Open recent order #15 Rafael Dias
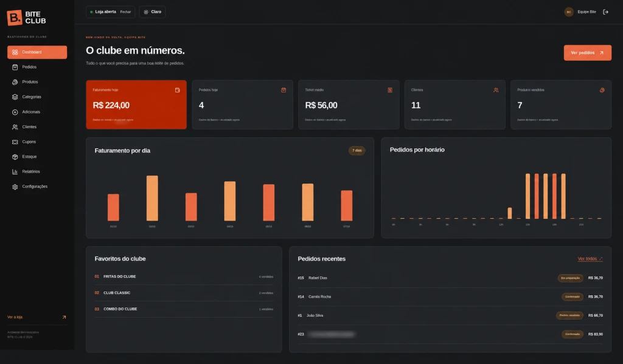The image size is (623, 364). pyautogui.click(x=450, y=278)
